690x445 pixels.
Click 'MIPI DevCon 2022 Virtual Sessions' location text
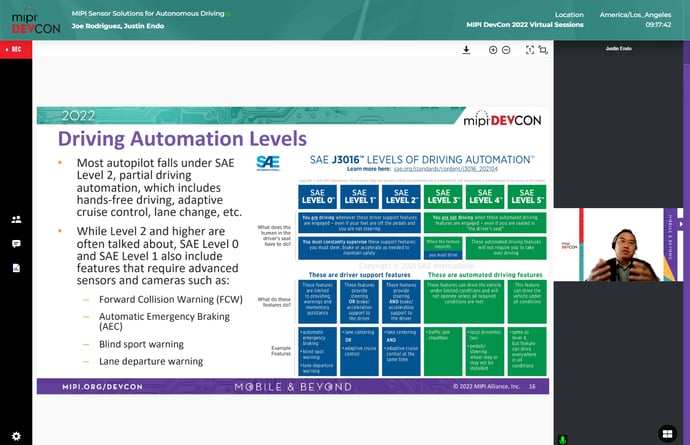pos(525,25)
